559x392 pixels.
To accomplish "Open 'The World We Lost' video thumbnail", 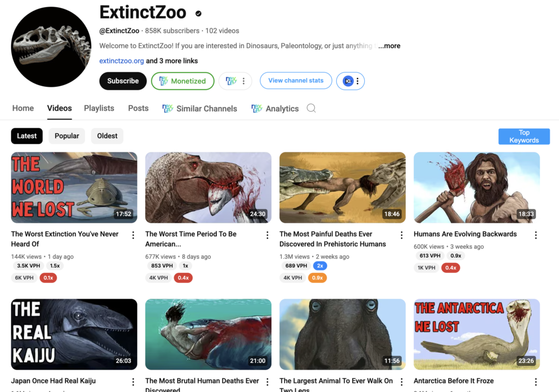I will pyautogui.click(x=74, y=188).
